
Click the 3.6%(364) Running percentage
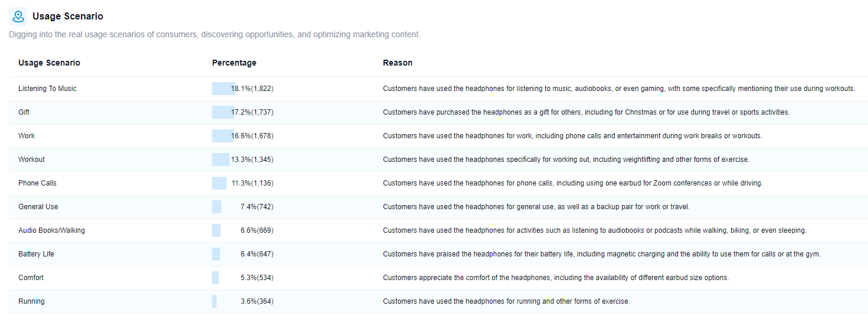click(x=257, y=301)
